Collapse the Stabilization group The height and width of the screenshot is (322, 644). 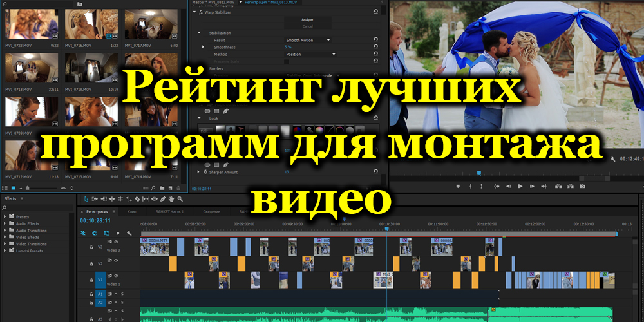199,33
